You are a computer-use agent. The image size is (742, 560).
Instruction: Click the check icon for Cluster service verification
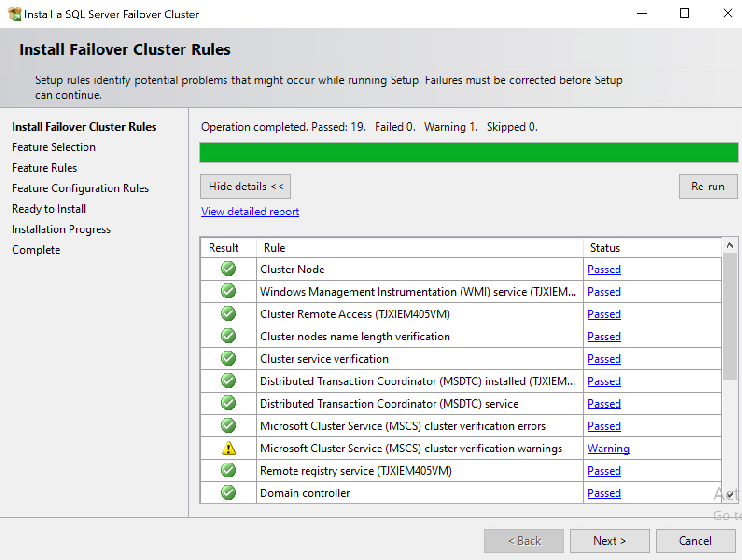228,359
